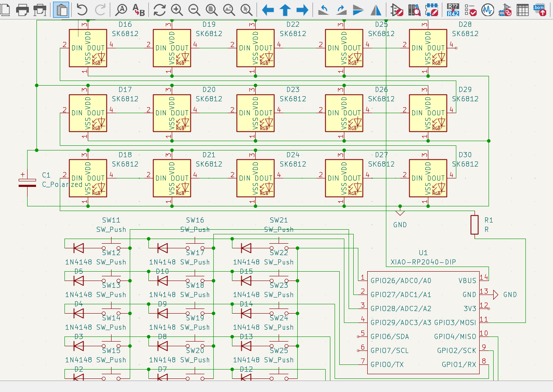Open the Symbol Fields Table
553x392 pixels.
[522, 9]
